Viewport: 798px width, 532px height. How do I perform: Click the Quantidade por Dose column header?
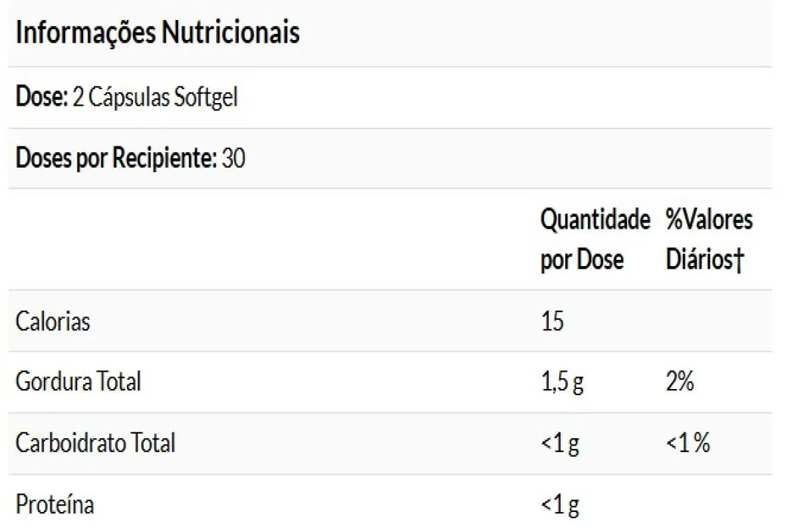pos(595,239)
